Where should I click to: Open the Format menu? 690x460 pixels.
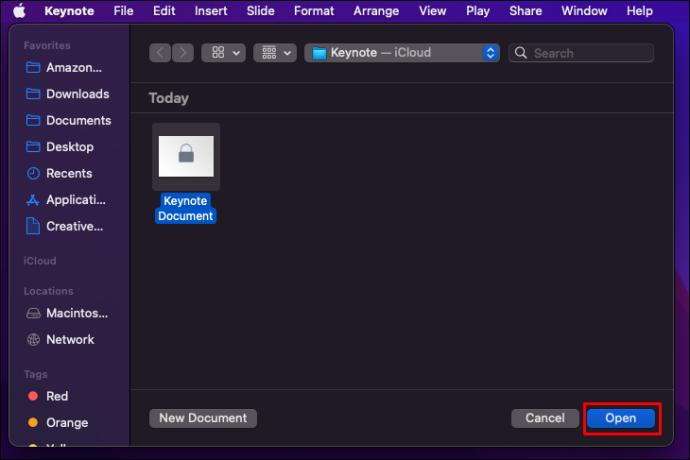click(x=314, y=11)
